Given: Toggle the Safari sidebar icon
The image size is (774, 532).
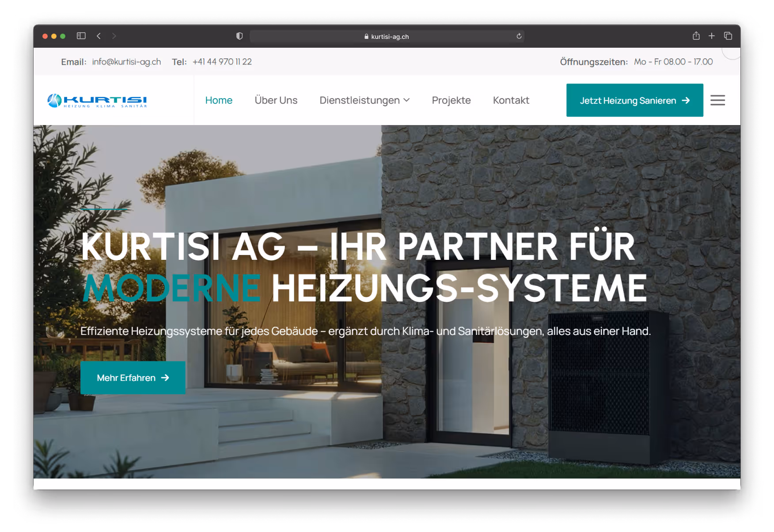Looking at the screenshot, I should coord(81,36).
